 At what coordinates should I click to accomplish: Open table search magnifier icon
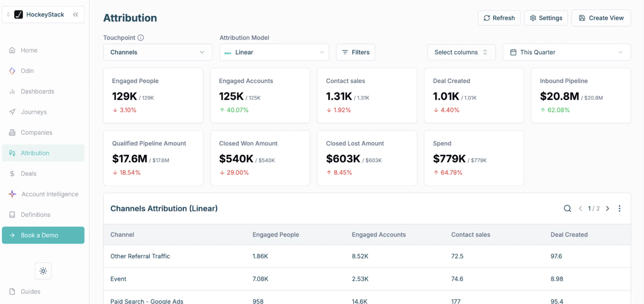567,208
